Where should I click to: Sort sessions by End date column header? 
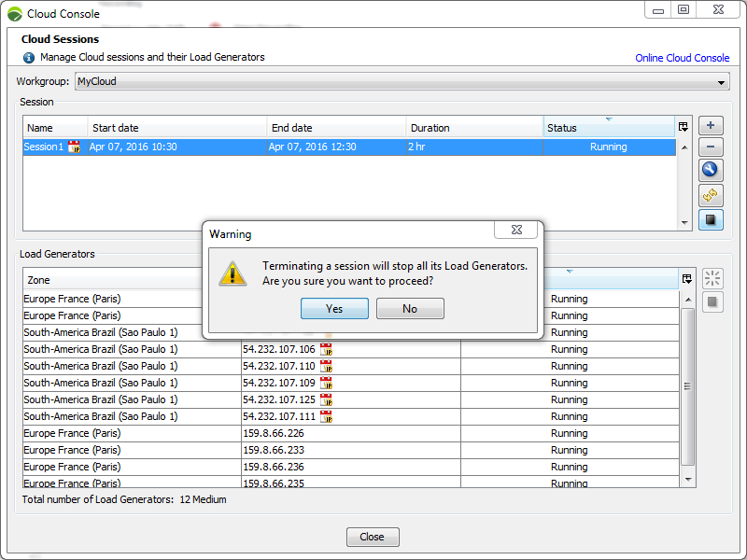(336, 128)
